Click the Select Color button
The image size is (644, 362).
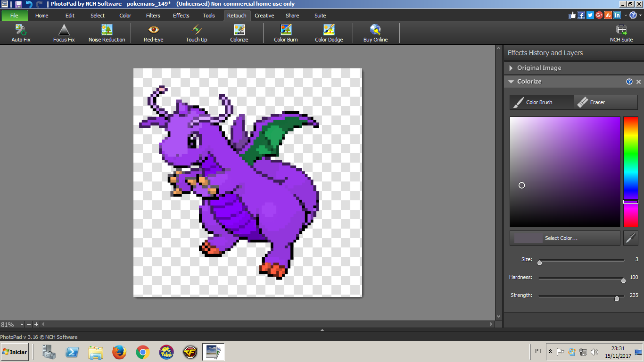pyautogui.click(x=565, y=238)
